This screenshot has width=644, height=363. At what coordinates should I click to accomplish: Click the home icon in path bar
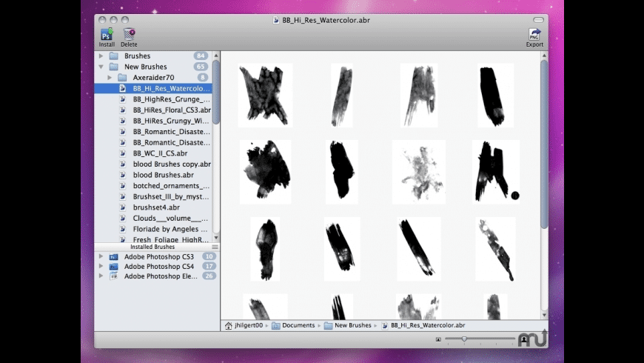point(229,325)
